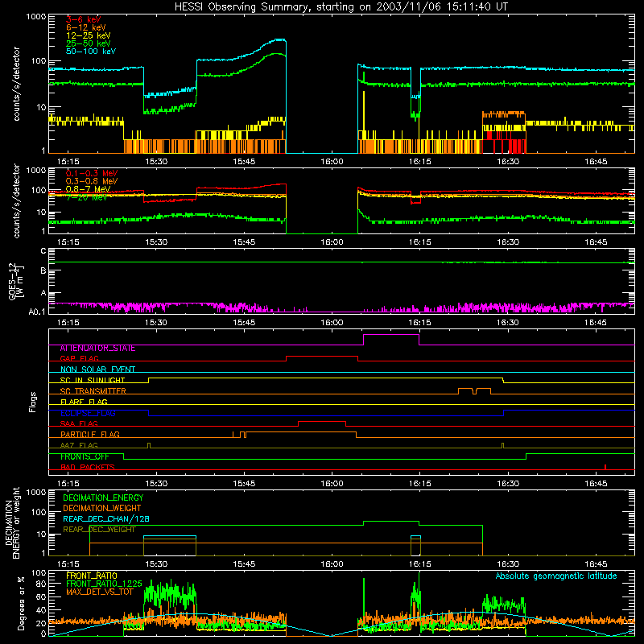Select the yellow 12-25 keV legend entry

(89, 35)
